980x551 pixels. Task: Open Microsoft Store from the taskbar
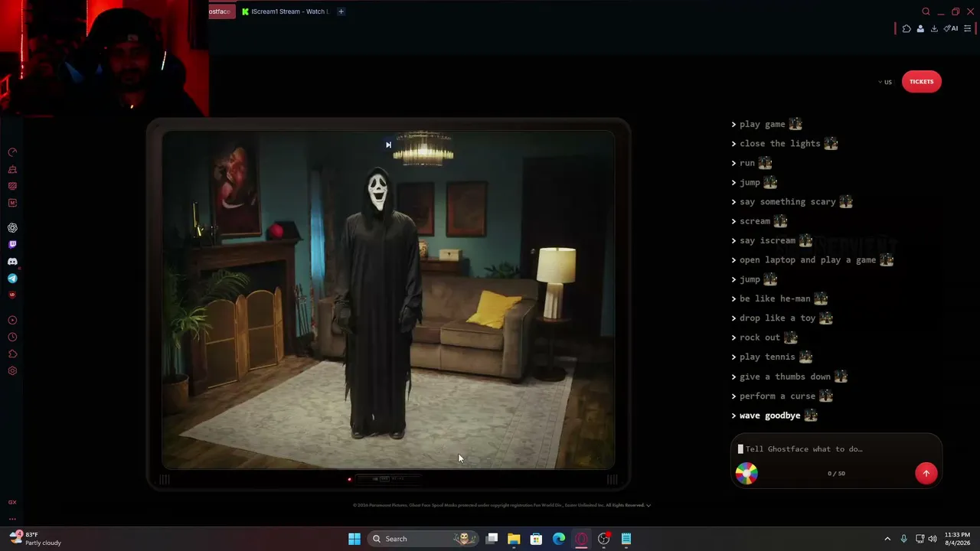coord(537,539)
